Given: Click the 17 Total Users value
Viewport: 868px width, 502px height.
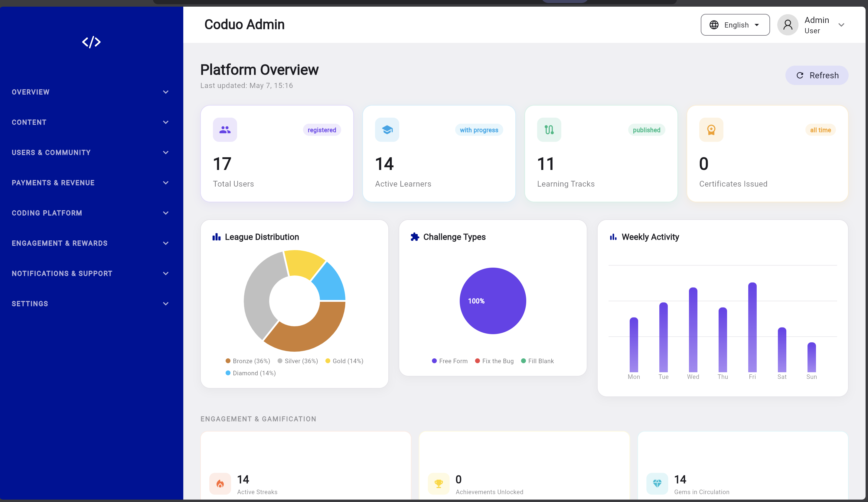Looking at the screenshot, I should 222,164.
